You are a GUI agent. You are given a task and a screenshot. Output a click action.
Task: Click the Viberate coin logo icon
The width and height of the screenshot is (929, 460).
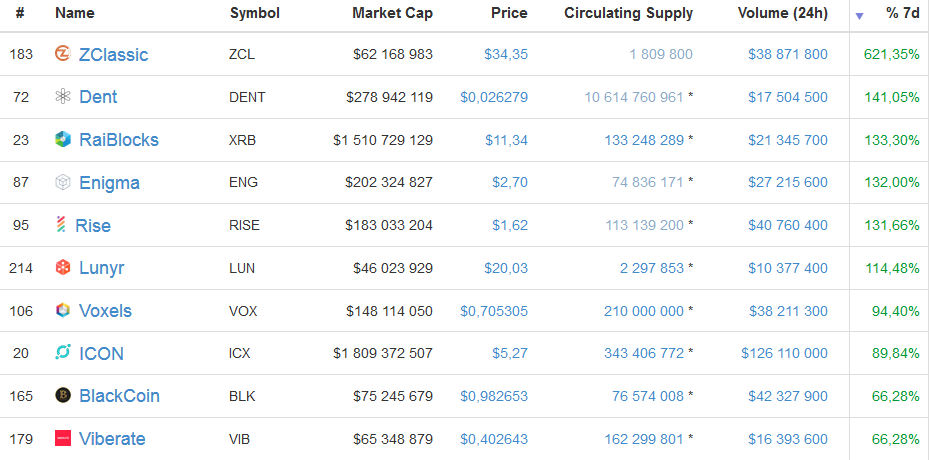pyautogui.click(x=62, y=439)
